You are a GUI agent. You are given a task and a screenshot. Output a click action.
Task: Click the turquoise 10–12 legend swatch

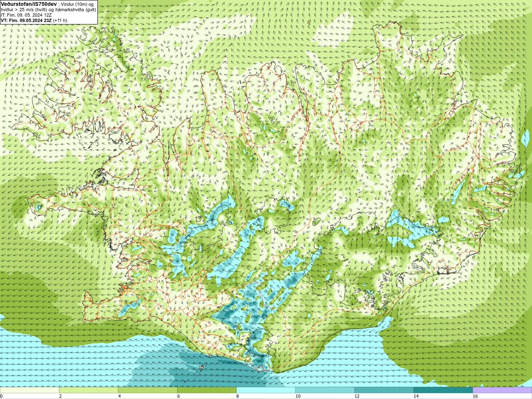325,390
